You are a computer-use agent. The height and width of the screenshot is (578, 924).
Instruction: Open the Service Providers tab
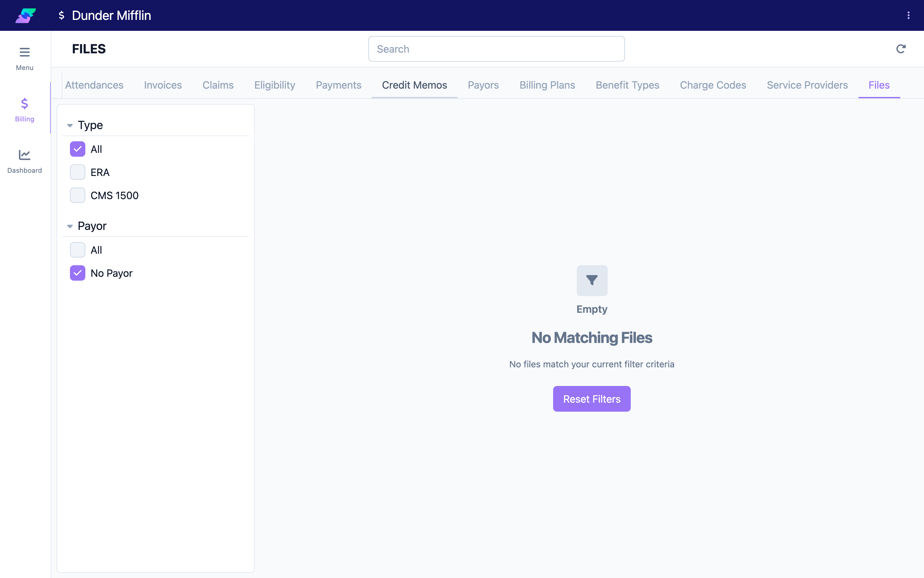pos(807,85)
